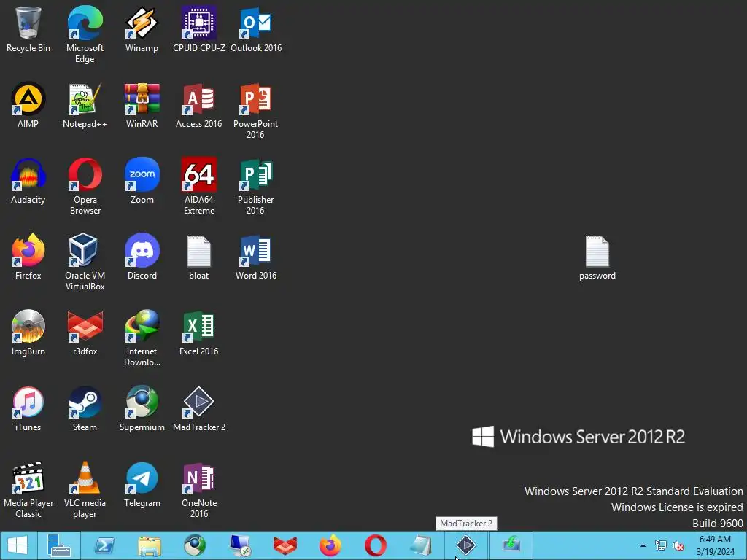Click the Firefox taskbar button
The image size is (747, 560).
[x=330, y=545]
